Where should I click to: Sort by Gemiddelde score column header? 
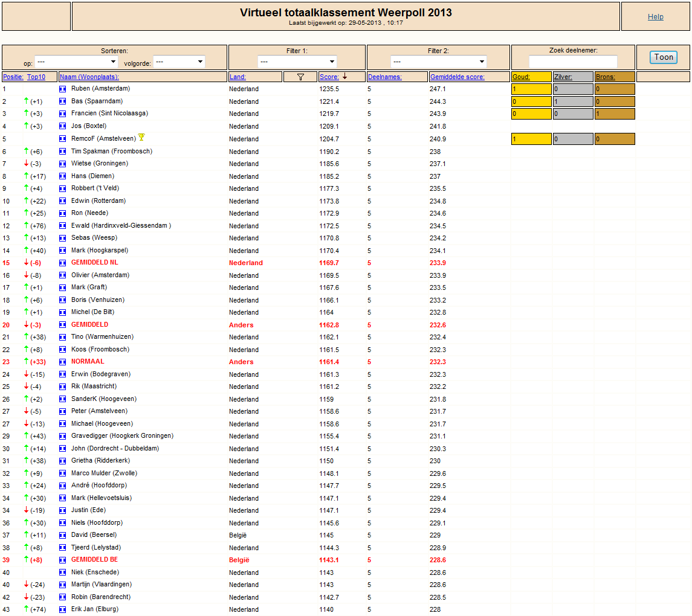click(458, 77)
